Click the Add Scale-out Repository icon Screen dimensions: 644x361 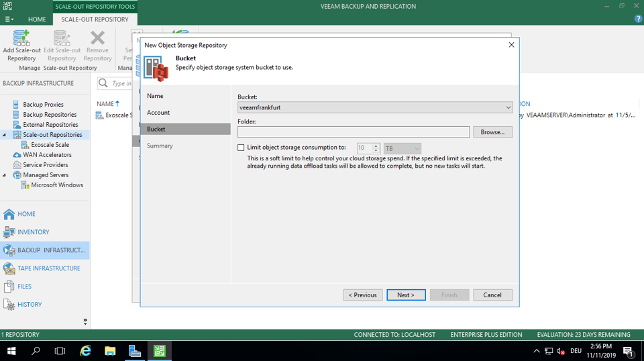21,38
